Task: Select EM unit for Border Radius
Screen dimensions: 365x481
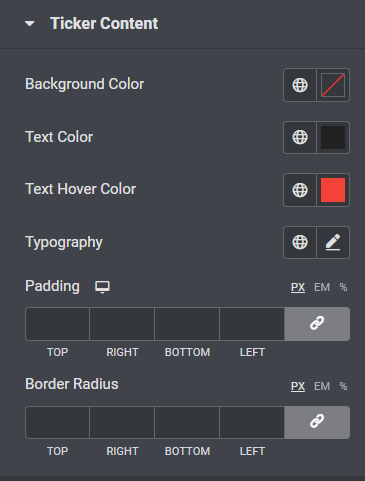Action: tap(322, 386)
